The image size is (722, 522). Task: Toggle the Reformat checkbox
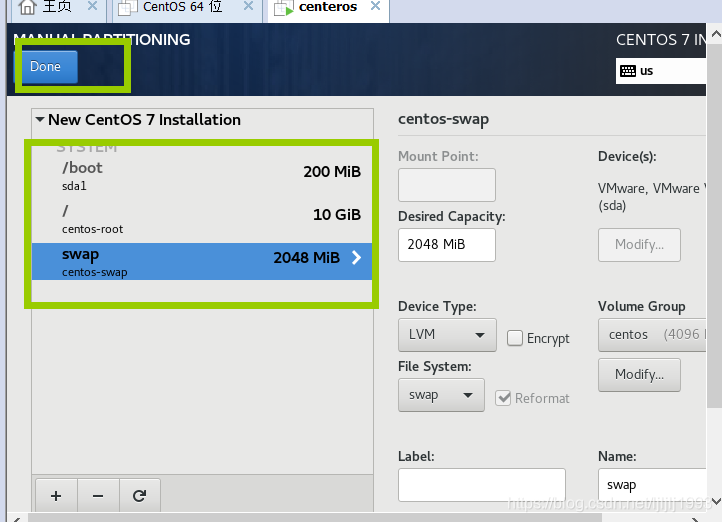click(x=503, y=398)
